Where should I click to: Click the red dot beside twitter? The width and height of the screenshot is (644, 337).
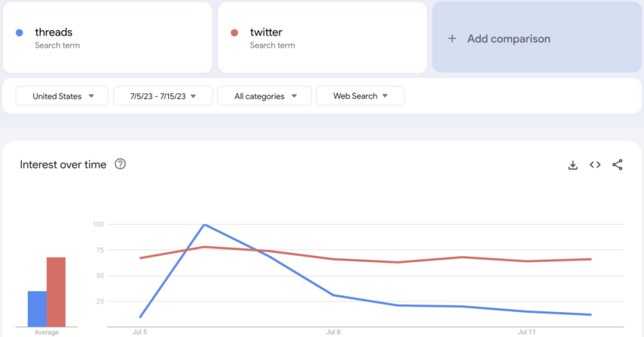point(235,33)
